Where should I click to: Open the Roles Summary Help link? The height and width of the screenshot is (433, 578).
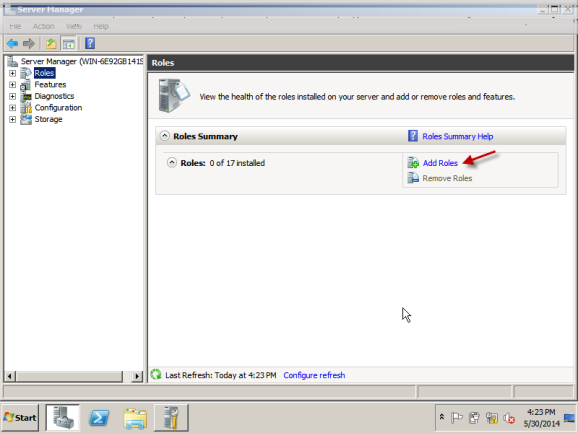click(457, 136)
